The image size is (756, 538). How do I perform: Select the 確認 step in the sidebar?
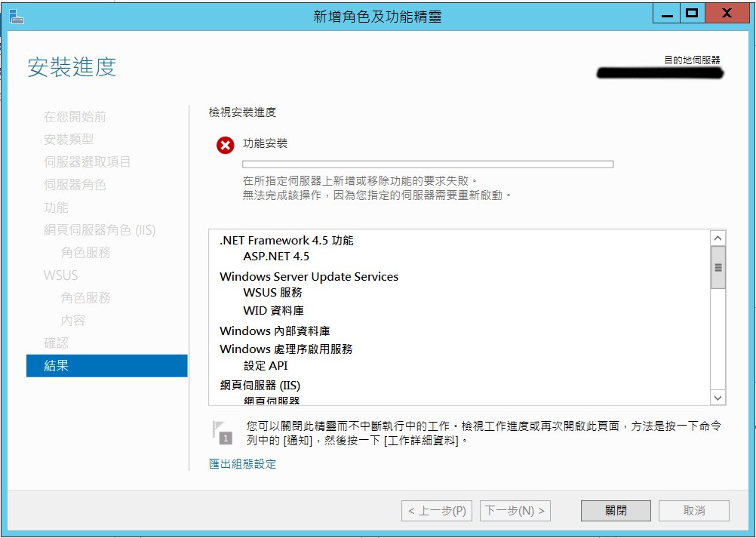pos(56,343)
